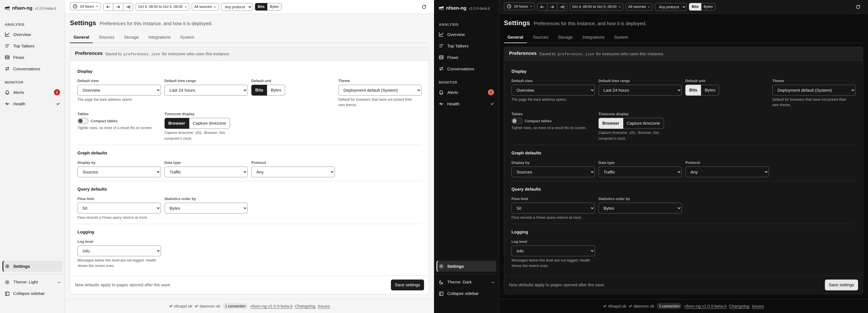Open Conversations in dark sidebar
868x313 pixels.
(x=466, y=69)
